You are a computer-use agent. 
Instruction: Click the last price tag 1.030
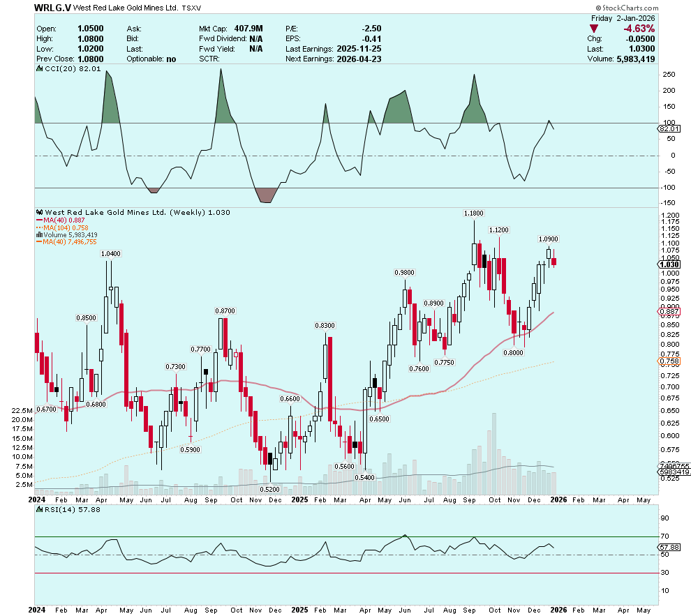pos(669,264)
